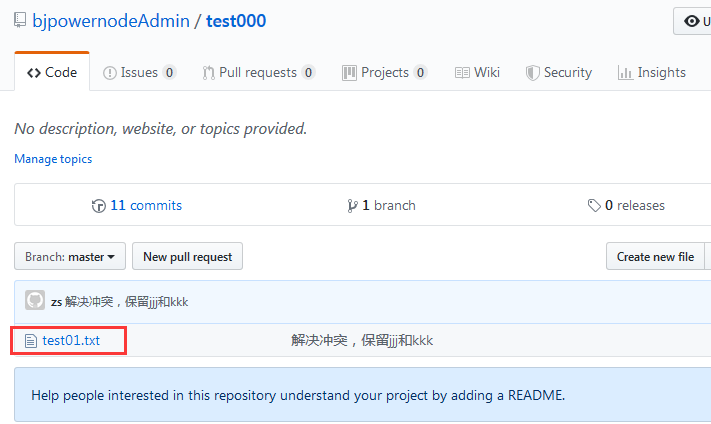Go to the Projects tab
This screenshot has height=424, width=711.
[384, 73]
